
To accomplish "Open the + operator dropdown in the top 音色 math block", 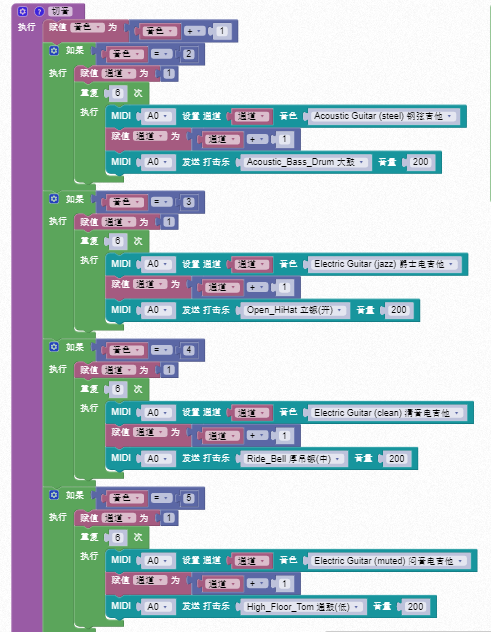I will click(194, 31).
